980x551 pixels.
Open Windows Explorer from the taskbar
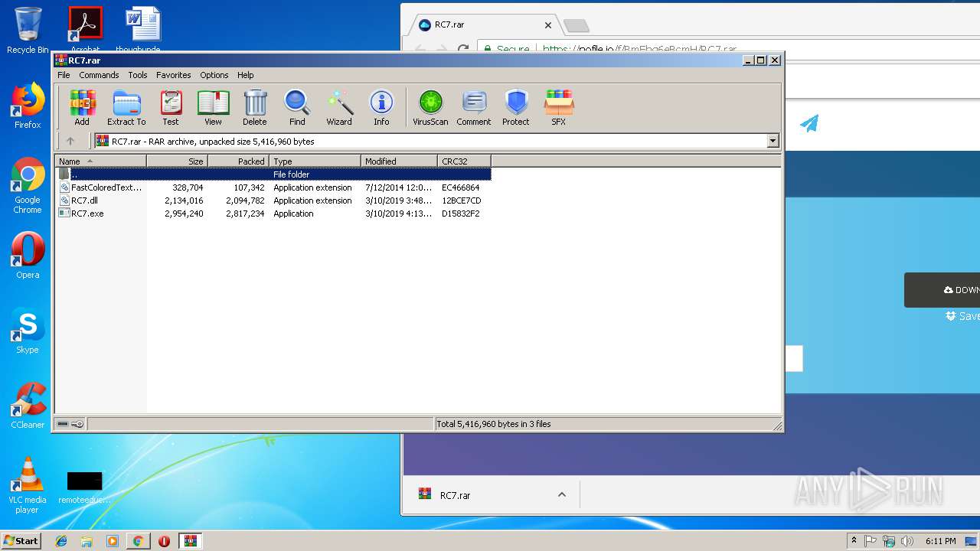(87, 541)
